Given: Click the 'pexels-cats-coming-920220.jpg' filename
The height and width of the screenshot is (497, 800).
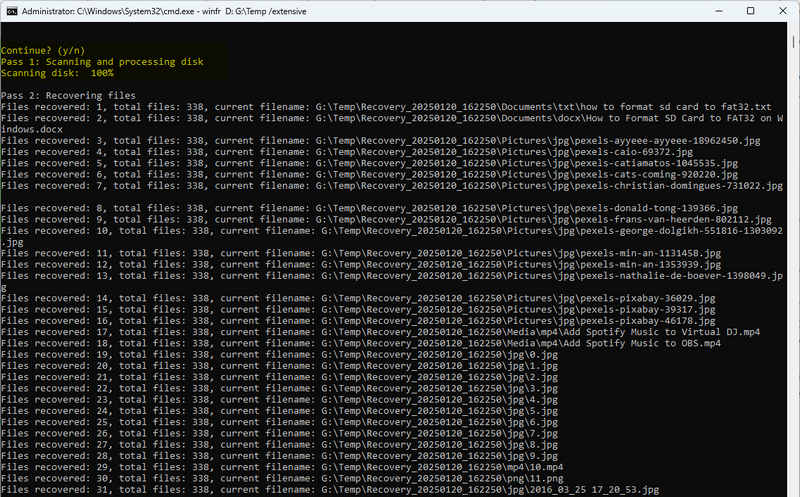Looking at the screenshot, I should (656, 174).
